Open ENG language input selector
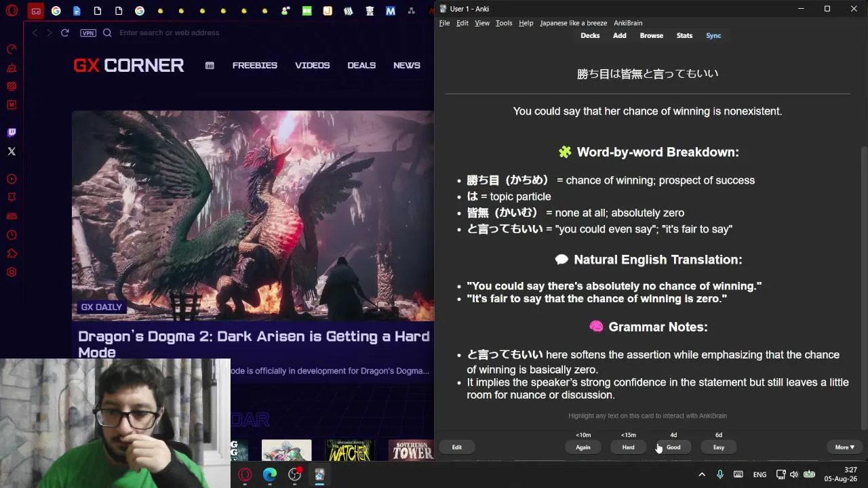Image resolution: width=868 pixels, height=488 pixels. point(759,474)
